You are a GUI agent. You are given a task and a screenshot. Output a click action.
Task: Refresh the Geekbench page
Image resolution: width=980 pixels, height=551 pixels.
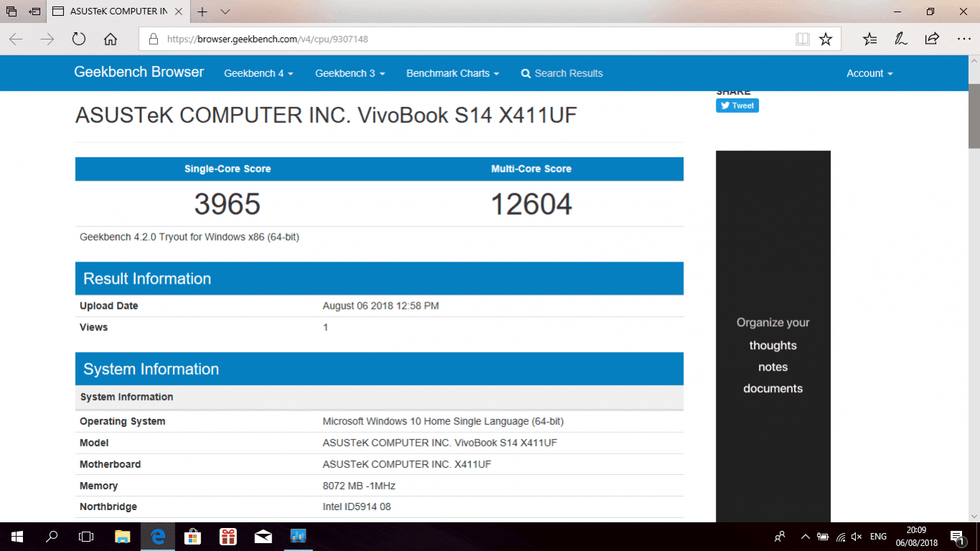[x=79, y=40]
